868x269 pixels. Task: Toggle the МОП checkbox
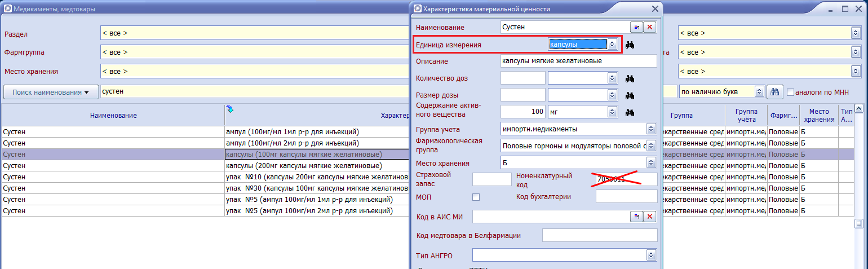point(476,197)
